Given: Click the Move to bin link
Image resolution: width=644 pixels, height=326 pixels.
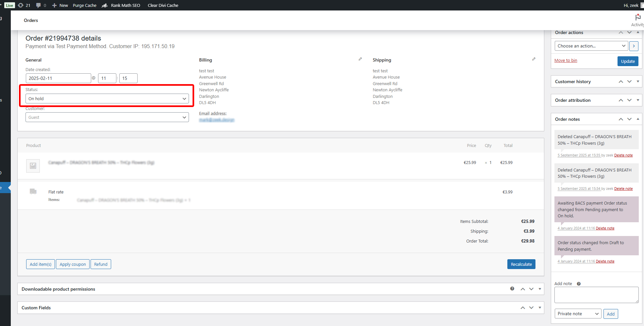Looking at the screenshot, I should 566,61.
